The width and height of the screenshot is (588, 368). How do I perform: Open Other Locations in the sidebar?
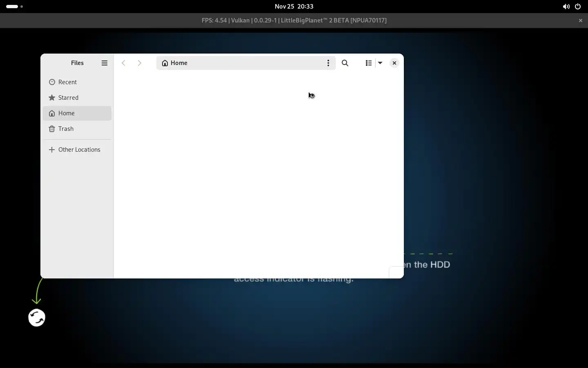click(x=77, y=150)
